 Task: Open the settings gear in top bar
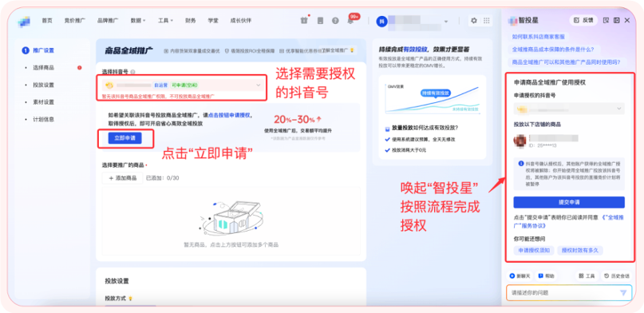[x=474, y=21]
